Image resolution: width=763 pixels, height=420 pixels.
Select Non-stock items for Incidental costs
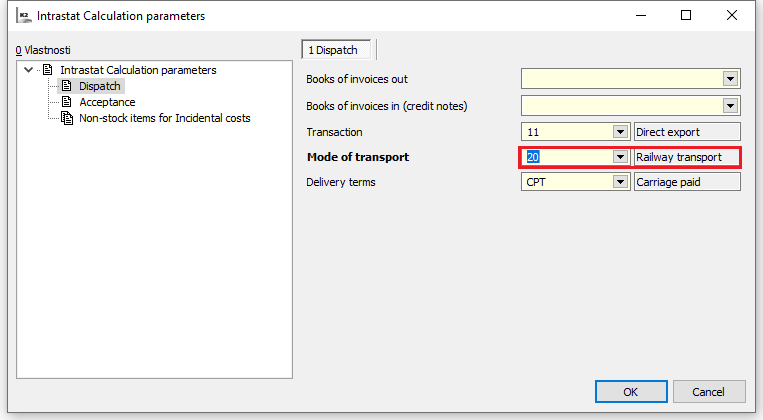[x=165, y=118]
